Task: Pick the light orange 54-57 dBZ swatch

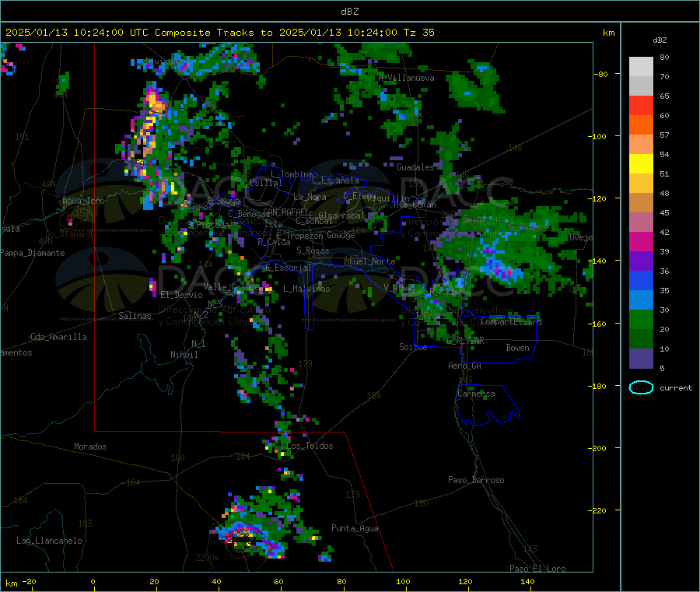Action: pyautogui.click(x=641, y=145)
